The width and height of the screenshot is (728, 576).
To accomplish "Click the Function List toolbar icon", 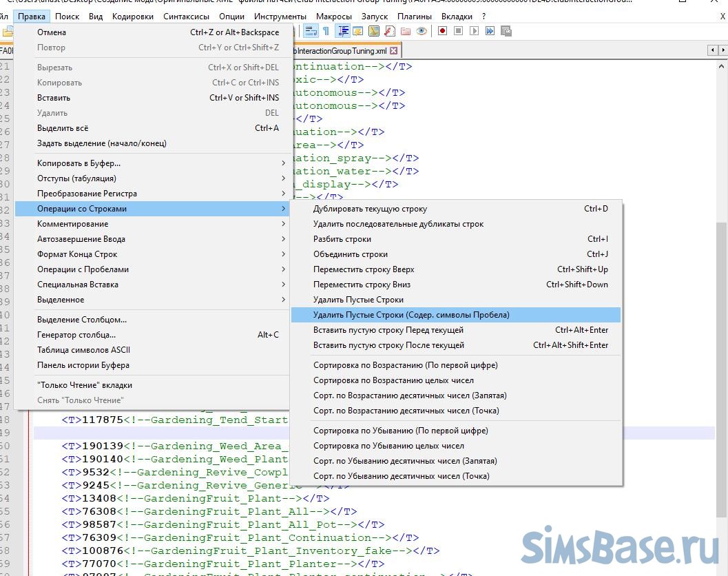I will [x=390, y=31].
